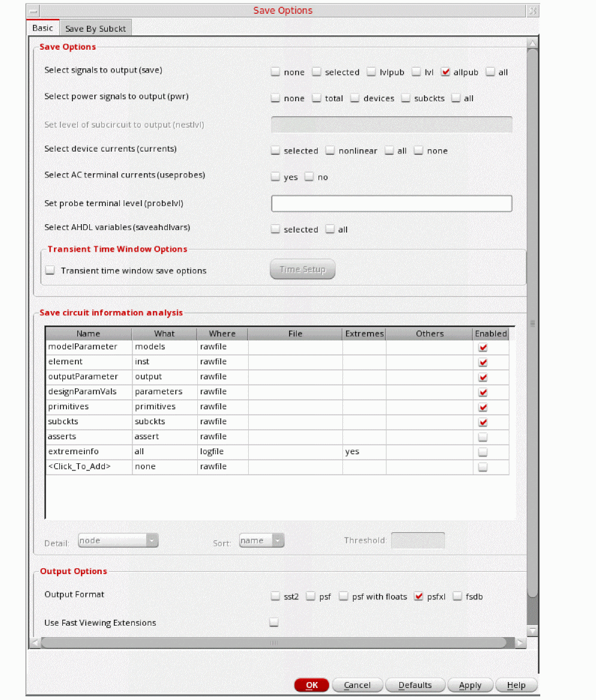Check 'all' for device currents
The image size is (596, 700).
389,150
